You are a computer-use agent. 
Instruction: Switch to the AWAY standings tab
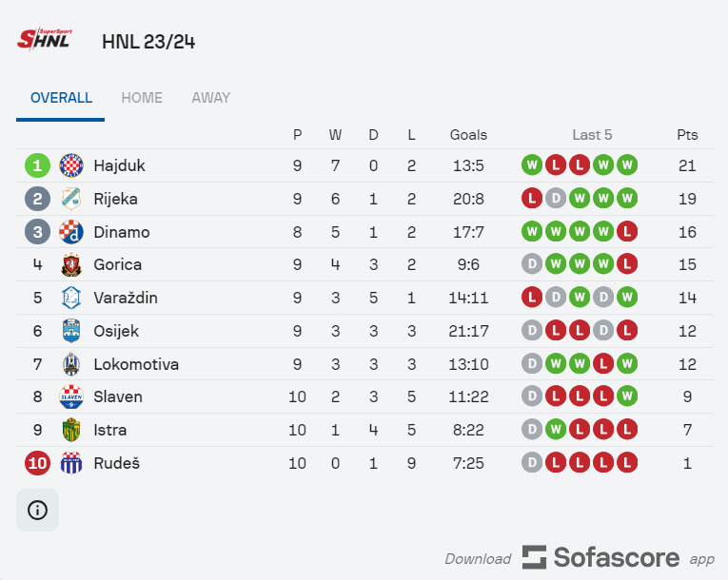tap(210, 97)
